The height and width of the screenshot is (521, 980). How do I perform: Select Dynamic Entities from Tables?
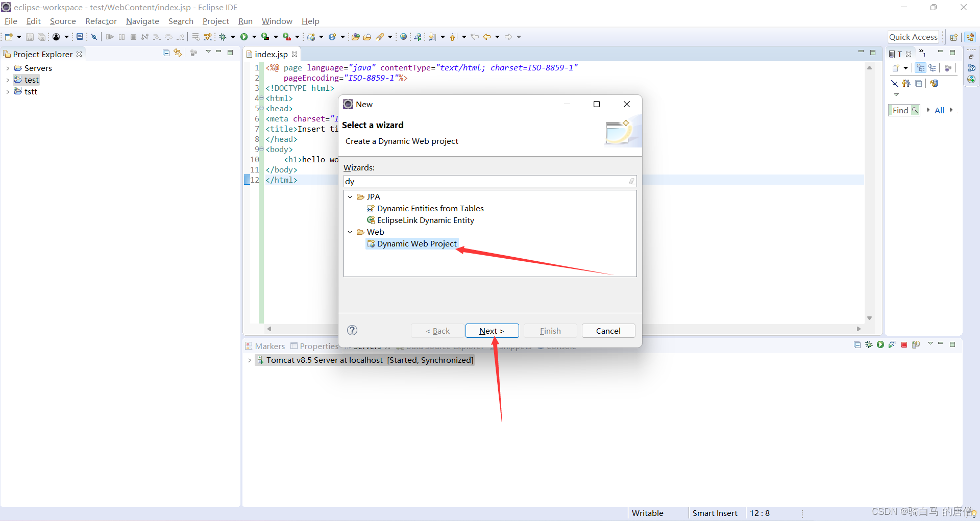point(425,209)
